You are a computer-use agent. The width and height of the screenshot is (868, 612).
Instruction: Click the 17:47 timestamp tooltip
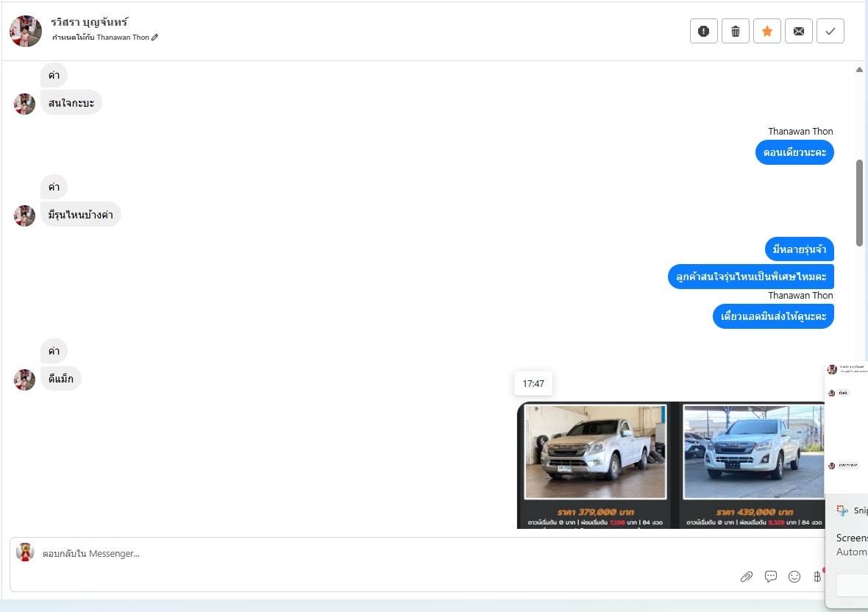tap(533, 383)
